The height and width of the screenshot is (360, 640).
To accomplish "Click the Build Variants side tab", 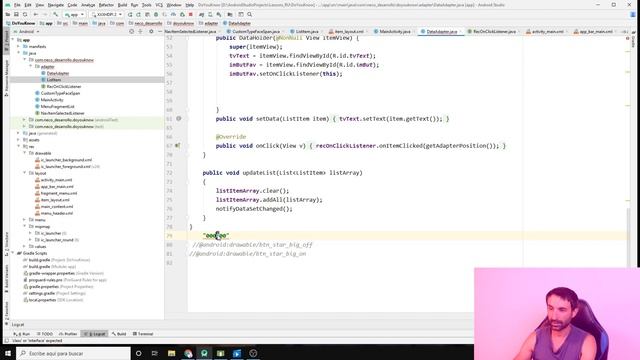I will 6,278.
